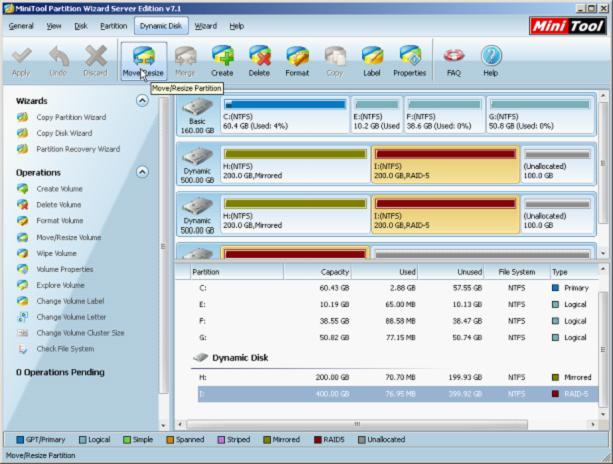
Task: Click the Apply toolbar icon
Action: pos(21,62)
